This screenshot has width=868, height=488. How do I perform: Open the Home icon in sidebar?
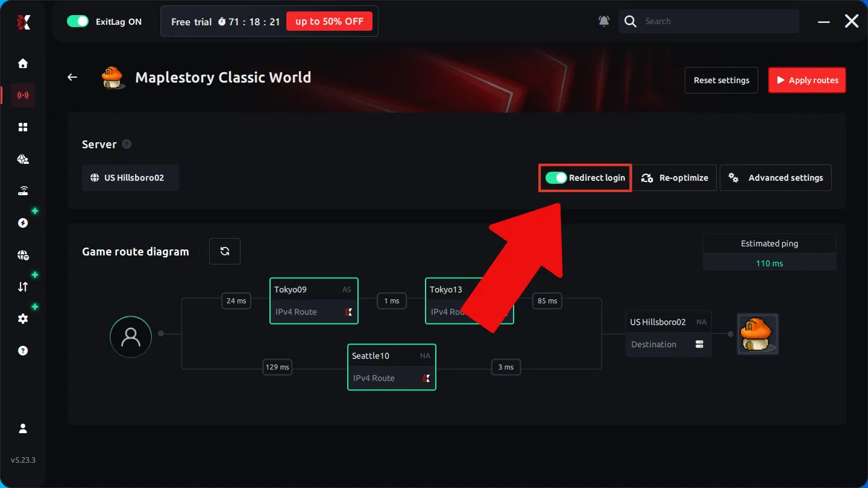coord(23,63)
